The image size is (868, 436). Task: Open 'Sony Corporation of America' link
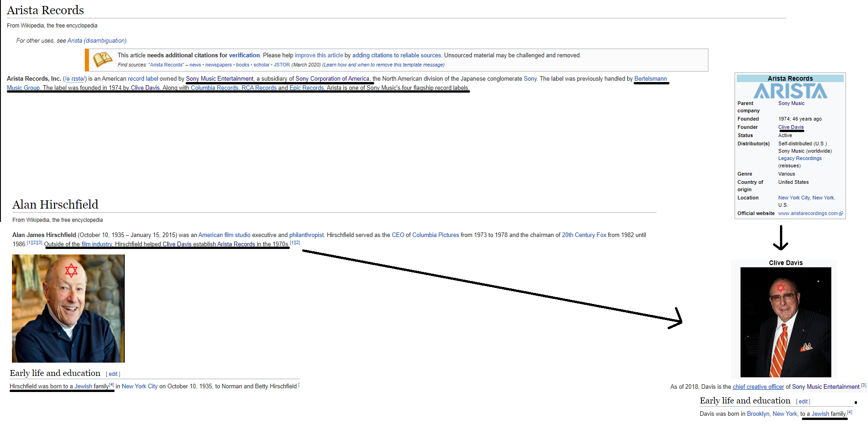(x=332, y=79)
